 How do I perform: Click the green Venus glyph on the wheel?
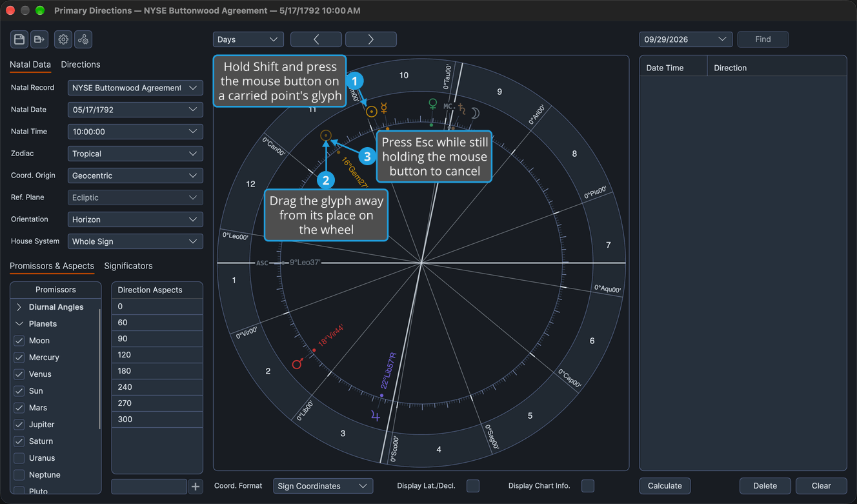click(433, 104)
